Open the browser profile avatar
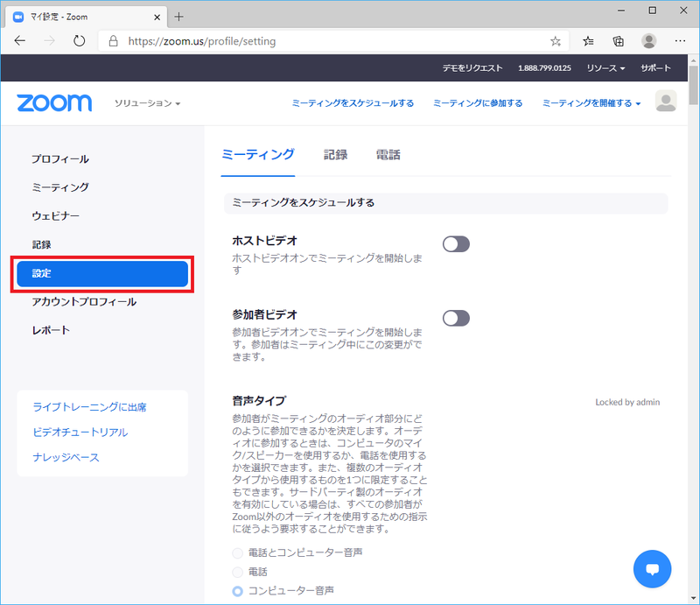 pos(648,41)
